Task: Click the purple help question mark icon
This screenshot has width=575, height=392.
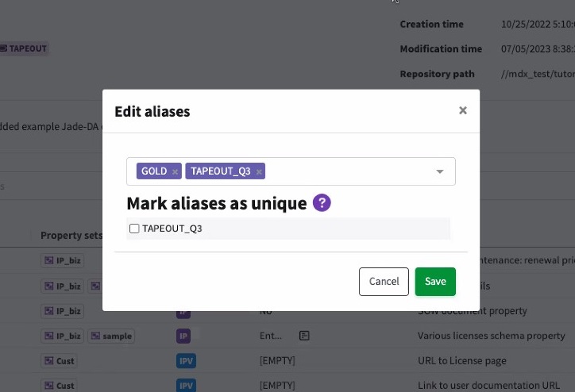Action: 322,203
